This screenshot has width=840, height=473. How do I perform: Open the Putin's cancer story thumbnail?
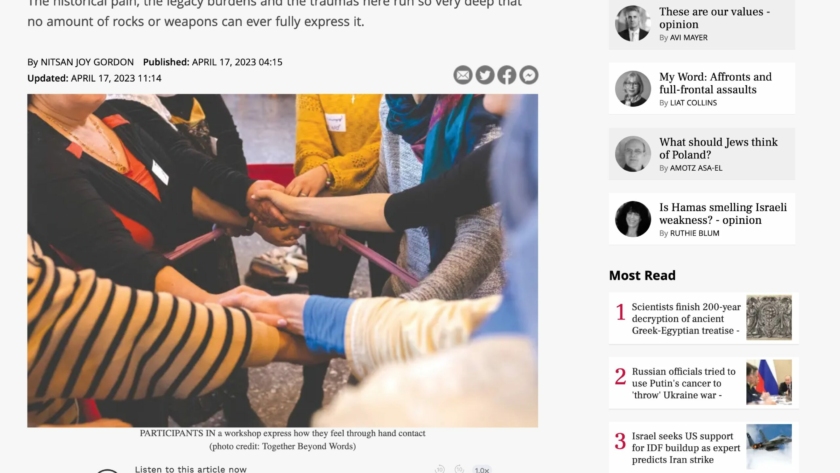tap(769, 382)
